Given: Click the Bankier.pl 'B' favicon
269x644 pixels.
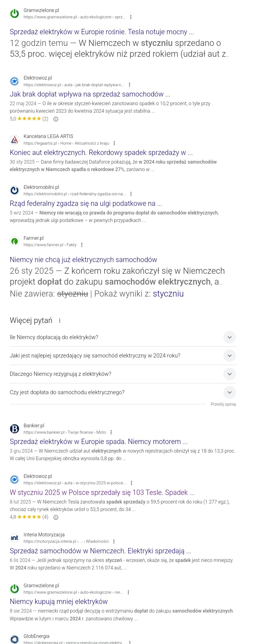Looking at the screenshot, I should tap(14, 429).
